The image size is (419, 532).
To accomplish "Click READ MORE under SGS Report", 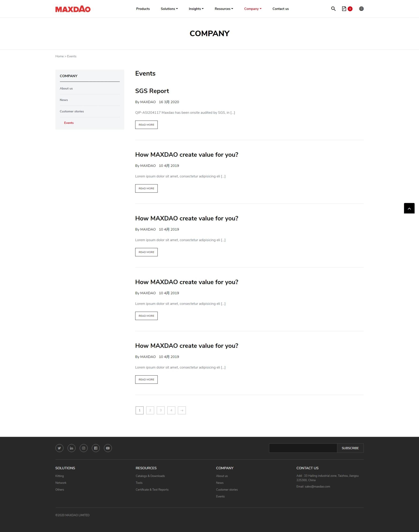I will pyautogui.click(x=146, y=125).
